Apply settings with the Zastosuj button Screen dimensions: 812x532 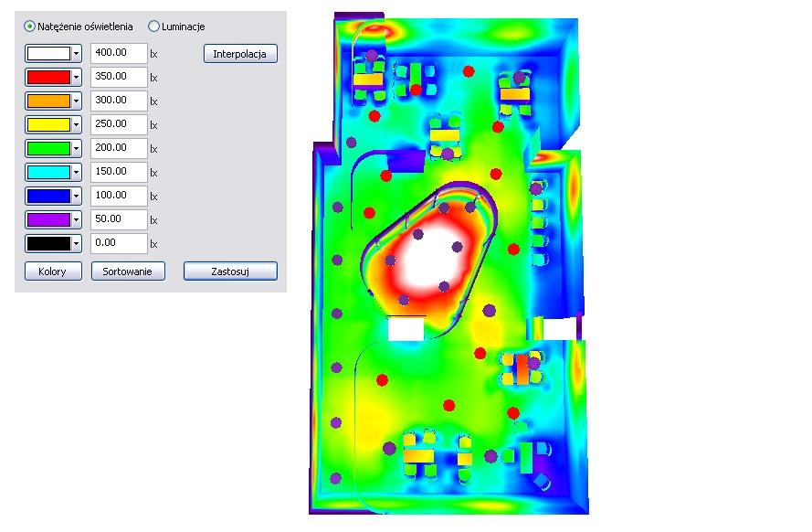(x=230, y=271)
